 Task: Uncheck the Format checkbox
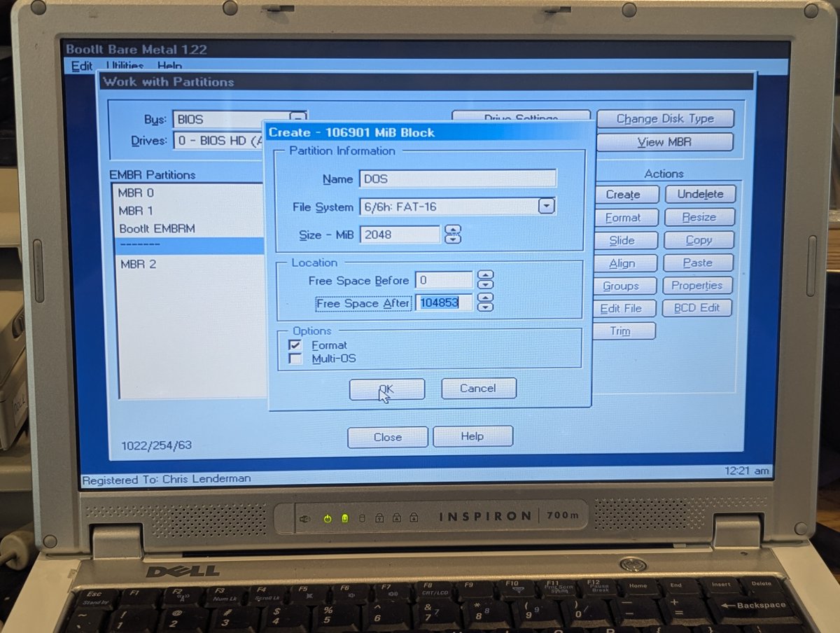(296, 345)
